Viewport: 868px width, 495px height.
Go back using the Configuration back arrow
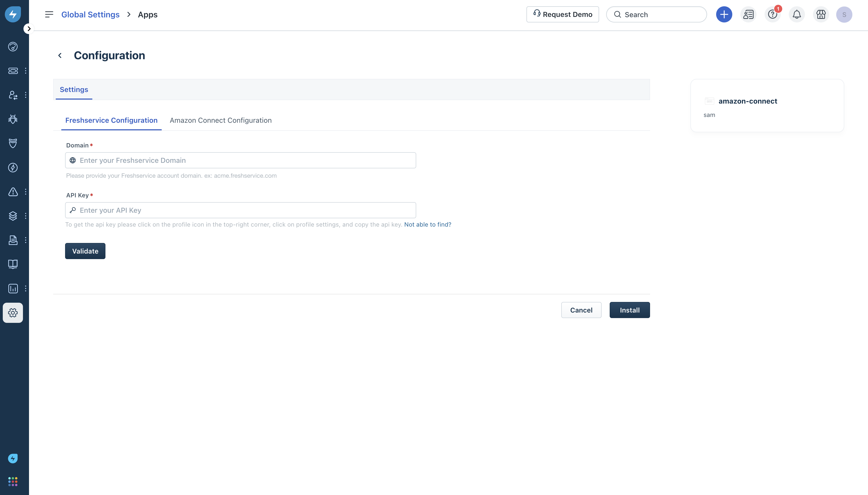point(60,55)
